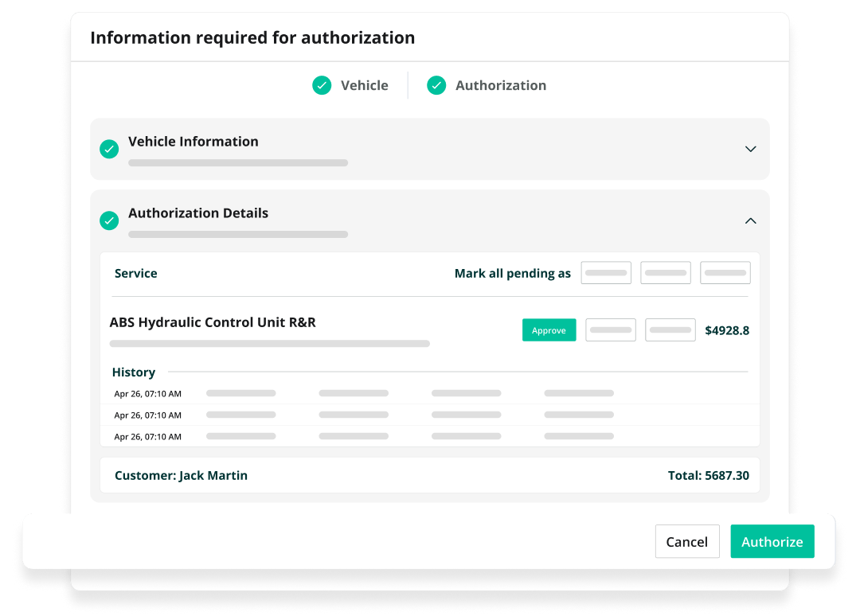Click third Mark all pending as option
The image size is (860, 616).
pyautogui.click(x=725, y=273)
